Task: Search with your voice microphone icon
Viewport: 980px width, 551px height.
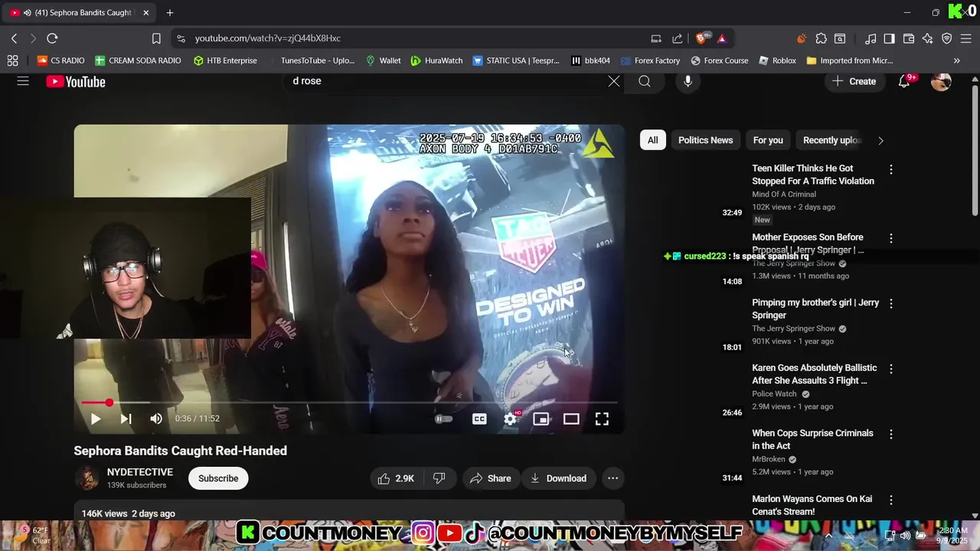Action: coord(688,81)
